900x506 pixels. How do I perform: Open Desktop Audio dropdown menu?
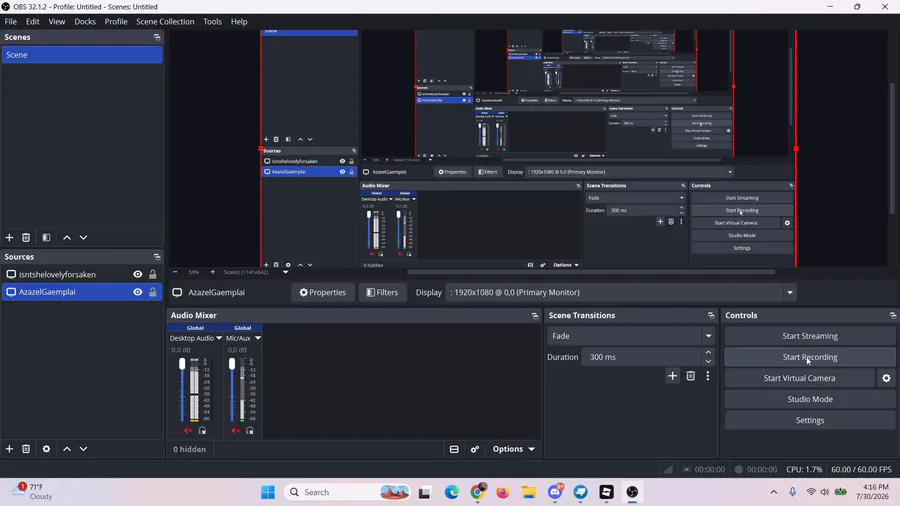tap(219, 338)
